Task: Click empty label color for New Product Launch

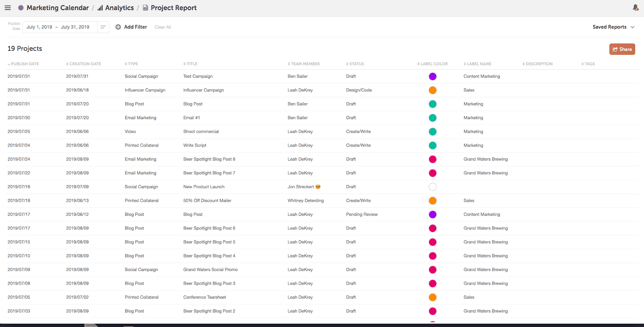Action: [x=433, y=187]
